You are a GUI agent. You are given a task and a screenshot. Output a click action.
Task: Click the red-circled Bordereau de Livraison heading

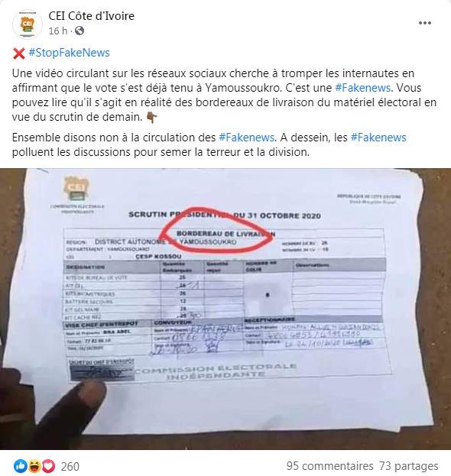(226, 234)
